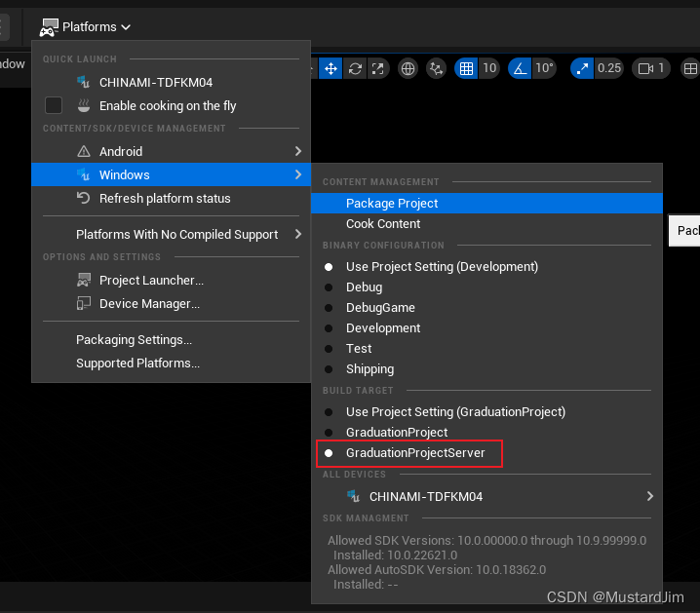
Task: Click 'Allowed SDK Versions' text line
Action: click(x=486, y=540)
